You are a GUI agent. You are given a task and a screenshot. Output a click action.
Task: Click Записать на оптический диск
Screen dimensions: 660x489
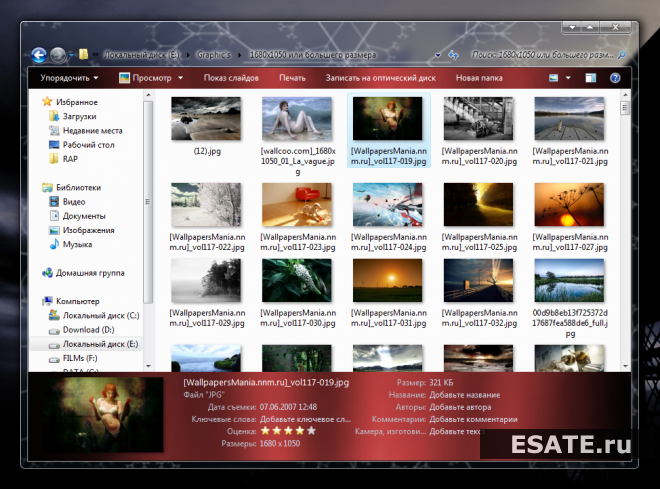click(381, 78)
